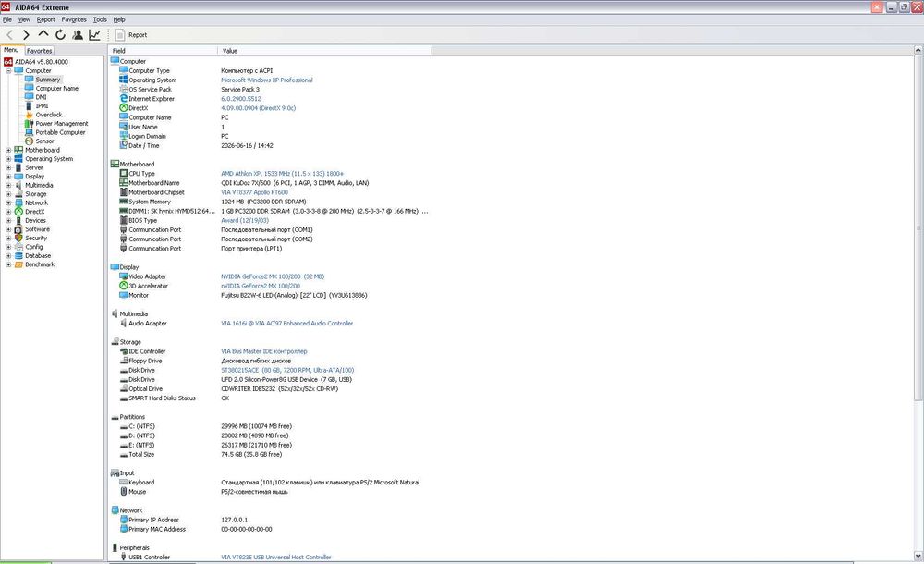
Task: Click the Forward navigation arrow in toolbar
Action: tap(26, 35)
